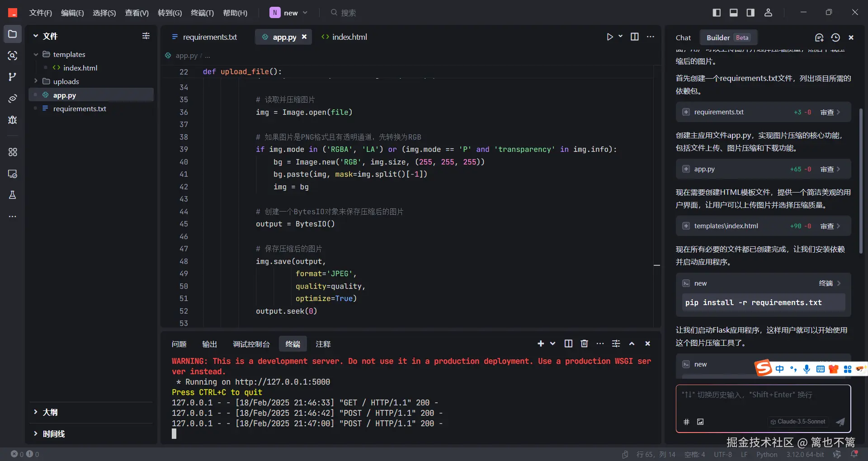Open chat history clock icon

point(835,38)
